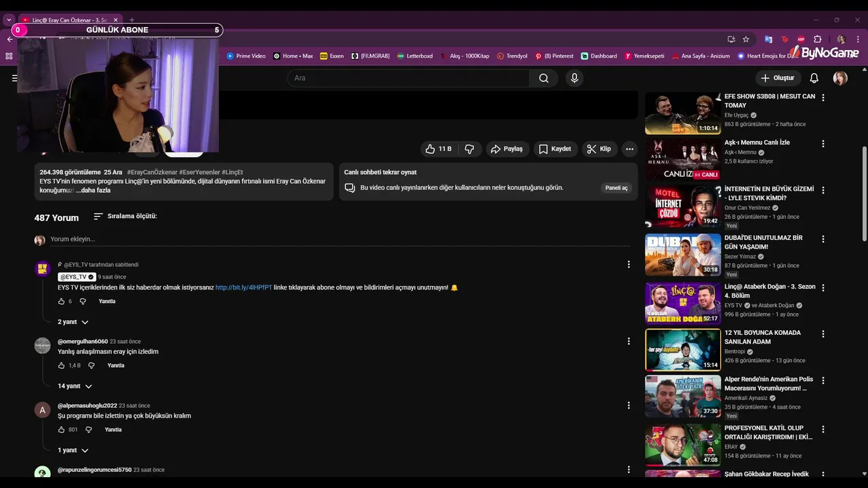Viewport: 868px width, 488px height.
Task: Open Akış - 1000Kitap bookmark
Action: (465, 56)
